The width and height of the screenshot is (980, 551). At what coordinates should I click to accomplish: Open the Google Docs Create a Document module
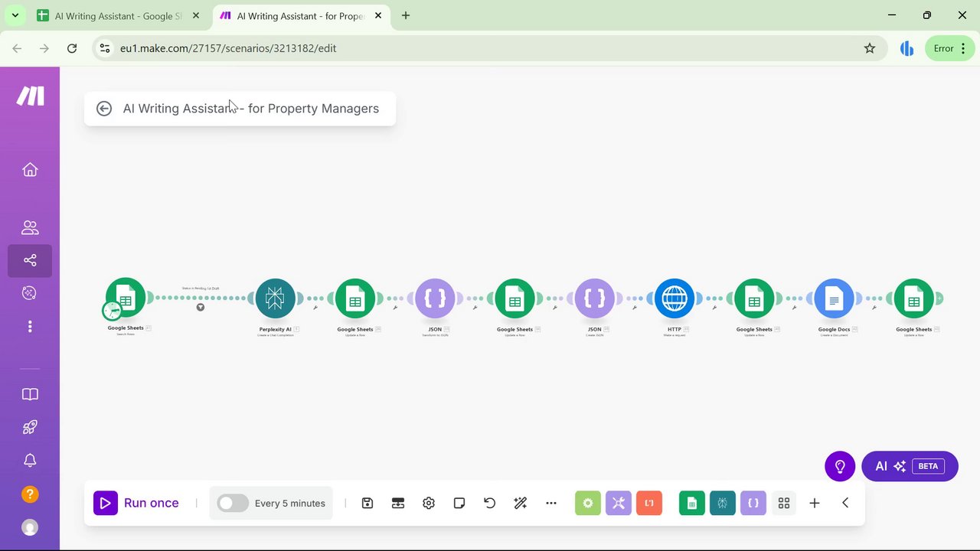834,298
